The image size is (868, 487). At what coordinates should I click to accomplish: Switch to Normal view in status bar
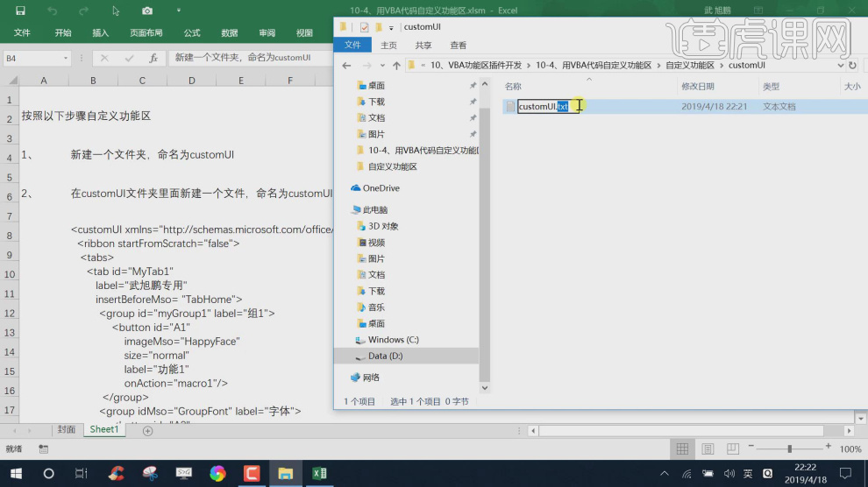[682, 448]
